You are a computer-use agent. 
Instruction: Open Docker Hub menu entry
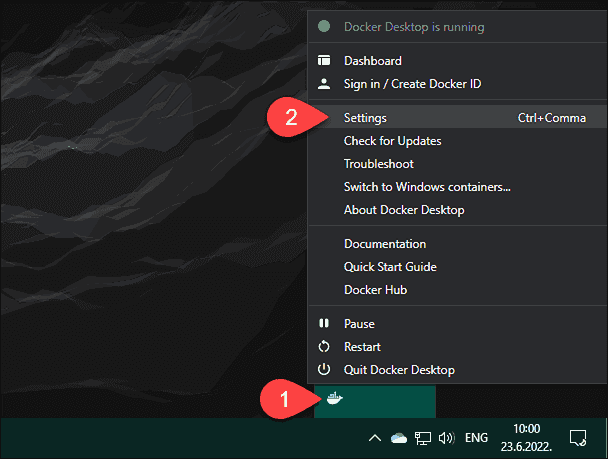point(377,290)
